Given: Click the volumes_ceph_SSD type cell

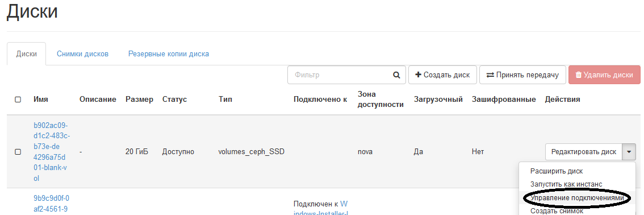Looking at the screenshot, I should [252, 152].
